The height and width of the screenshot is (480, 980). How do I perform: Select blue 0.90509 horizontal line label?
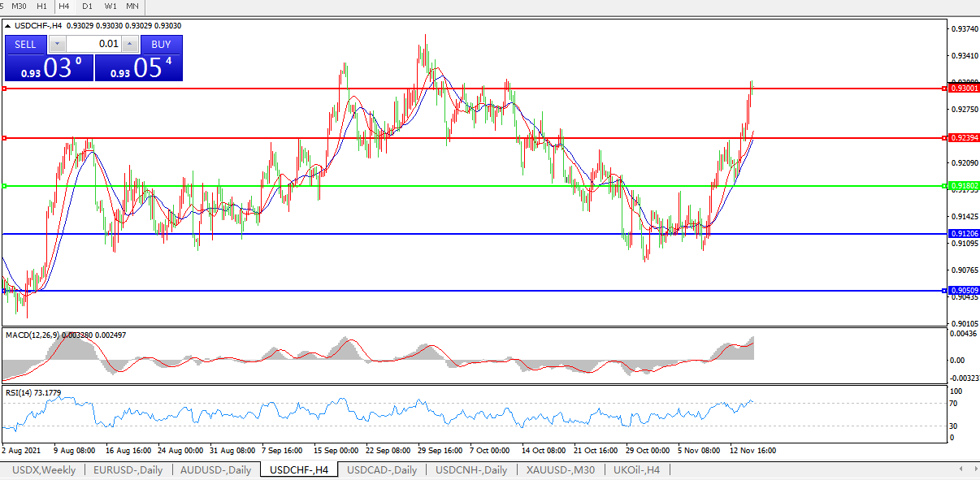tap(964, 291)
